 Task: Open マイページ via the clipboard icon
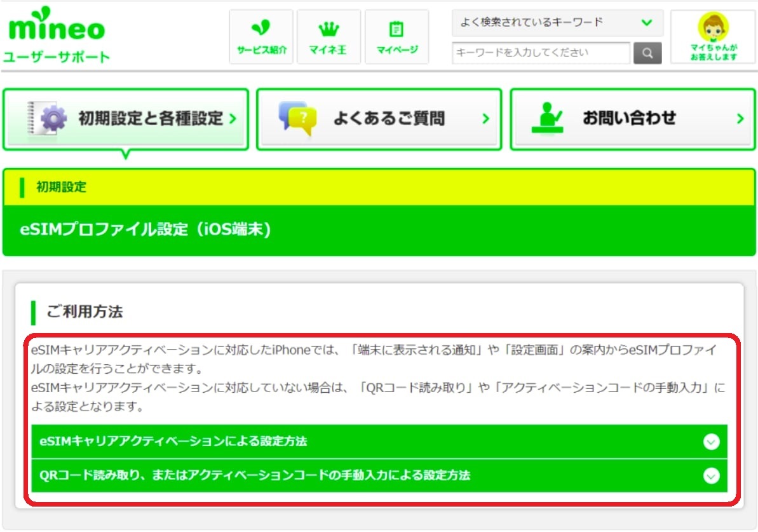coord(396,29)
